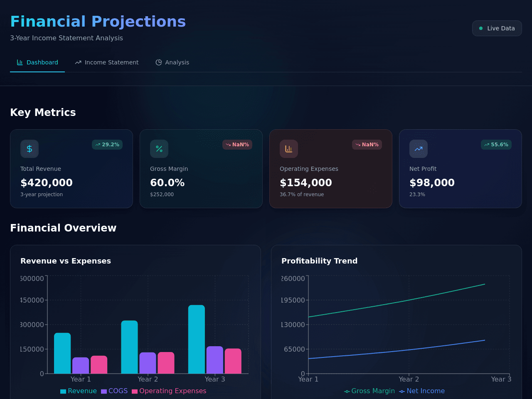Click the trend arrow icon on Net Profit card

click(x=419, y=149)
